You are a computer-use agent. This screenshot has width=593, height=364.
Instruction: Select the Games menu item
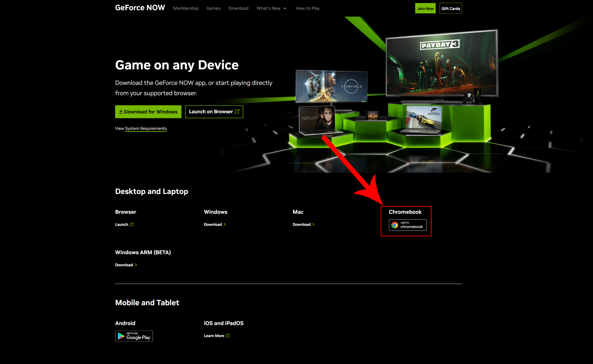point(213,8)
